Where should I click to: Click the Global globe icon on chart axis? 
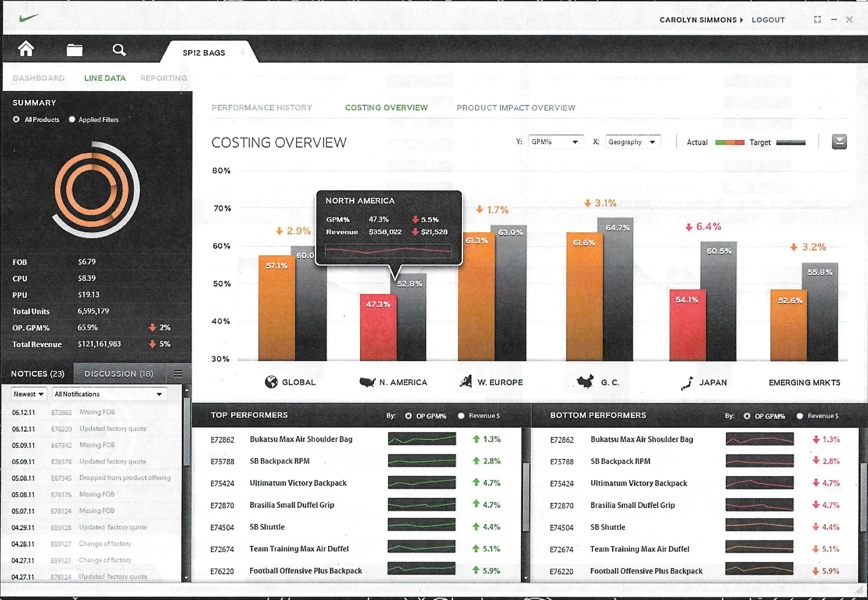[271, 382]
